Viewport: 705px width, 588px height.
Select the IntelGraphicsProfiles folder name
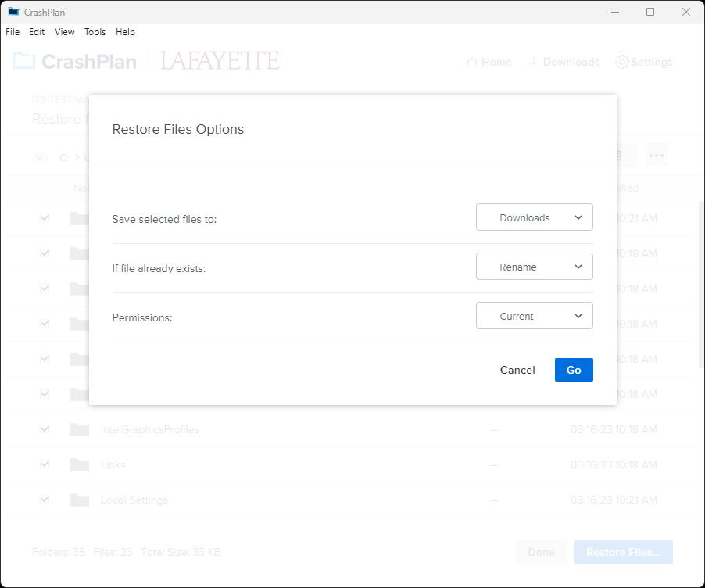pos(150,429)
